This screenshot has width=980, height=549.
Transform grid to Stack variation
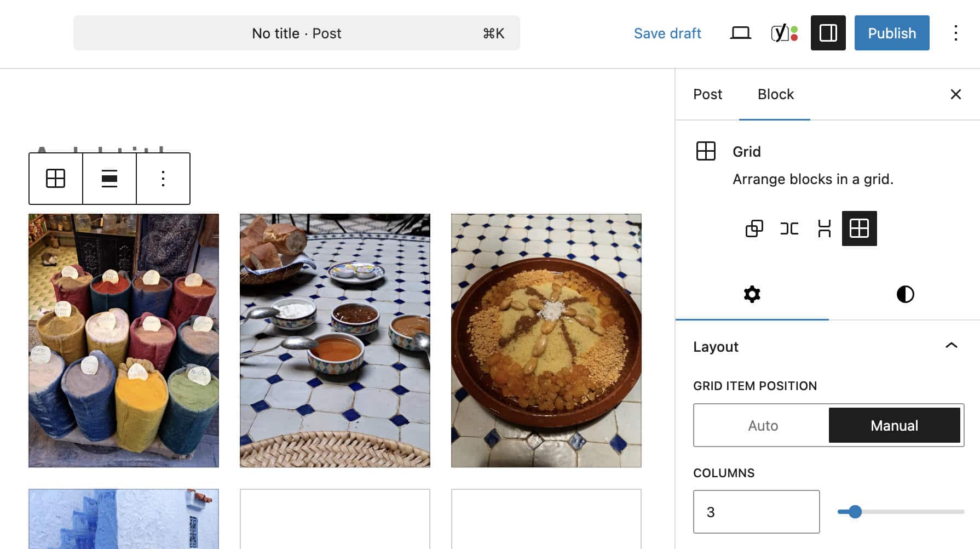824,228
